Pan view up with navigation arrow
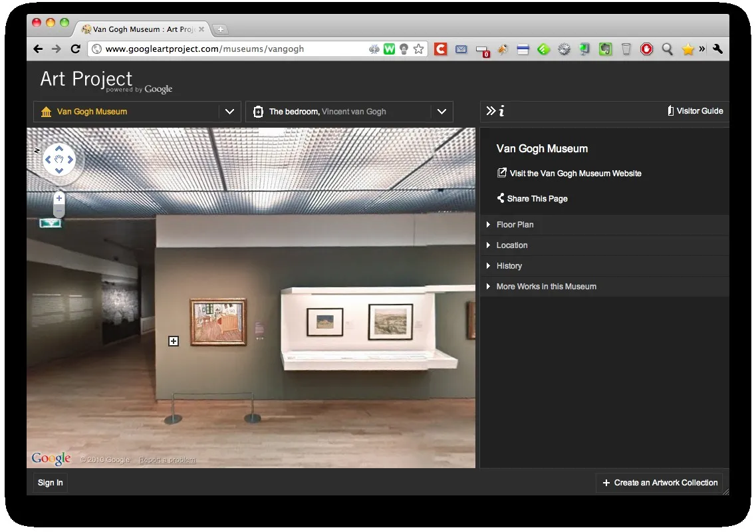The image size is (756, 532). tap(59, 148)
